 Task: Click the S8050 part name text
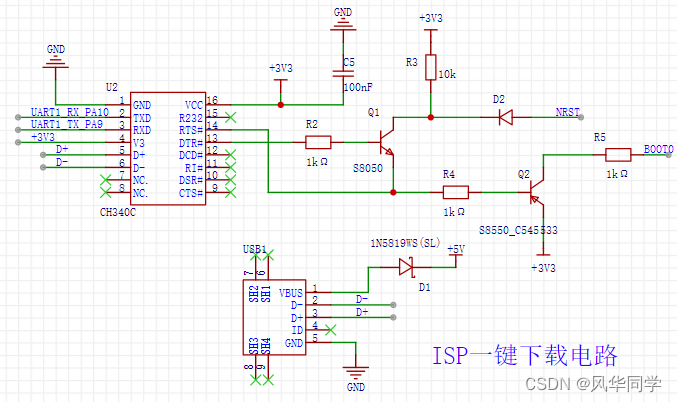tap(368, 168)
